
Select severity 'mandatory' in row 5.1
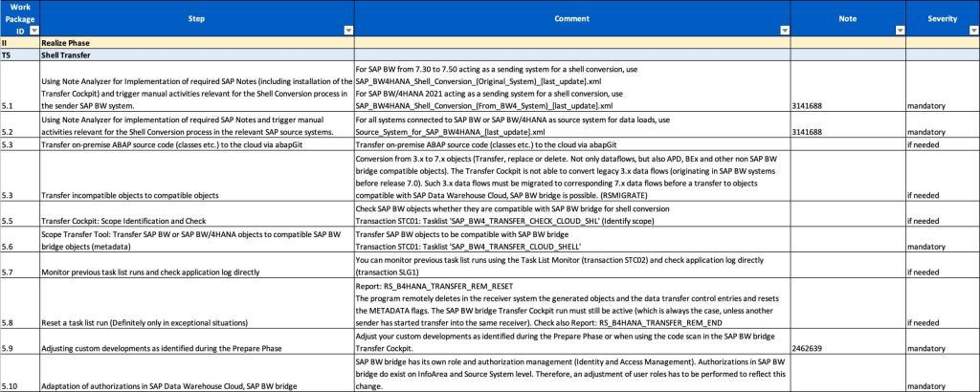943,87
